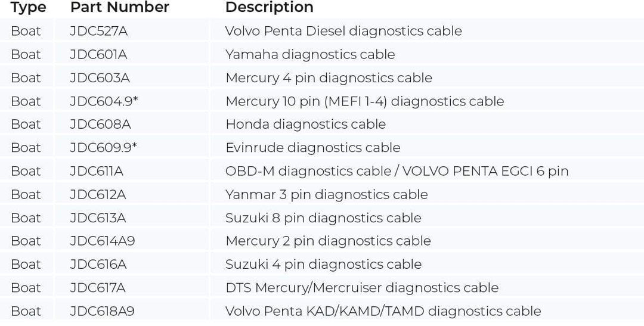Click the Honda diagnostics cable description
This screenshot has height=326, width=644.
click(x=305, y=124)
